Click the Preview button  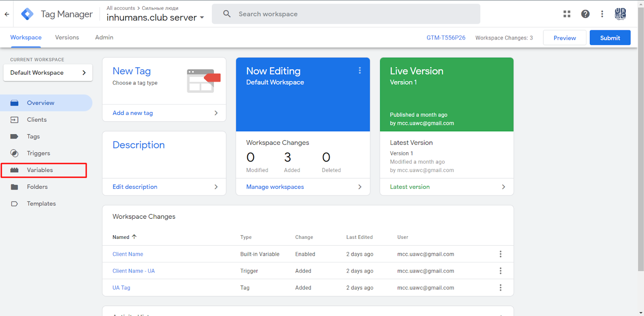[565, 38]
